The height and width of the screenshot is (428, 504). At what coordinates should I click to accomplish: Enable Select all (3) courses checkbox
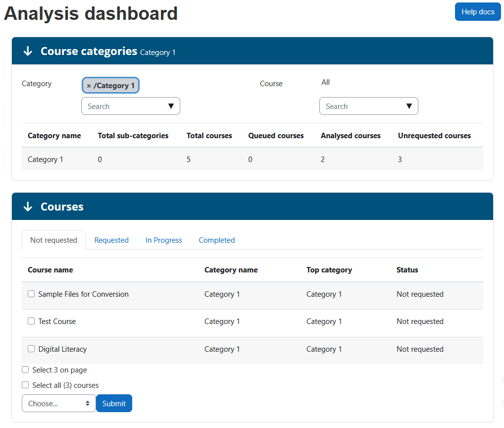pyautogui.click(x=25, y=385)
